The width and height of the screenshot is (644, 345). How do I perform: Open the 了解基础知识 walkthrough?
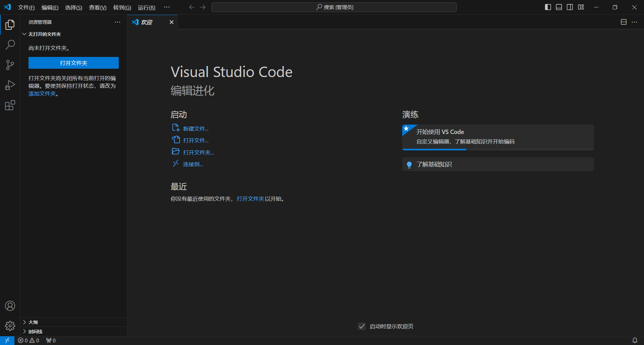tap(498, 164)
